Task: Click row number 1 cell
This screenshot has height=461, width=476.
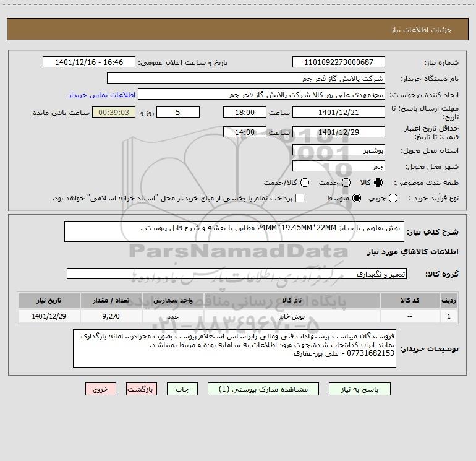Action: [449, 316]
